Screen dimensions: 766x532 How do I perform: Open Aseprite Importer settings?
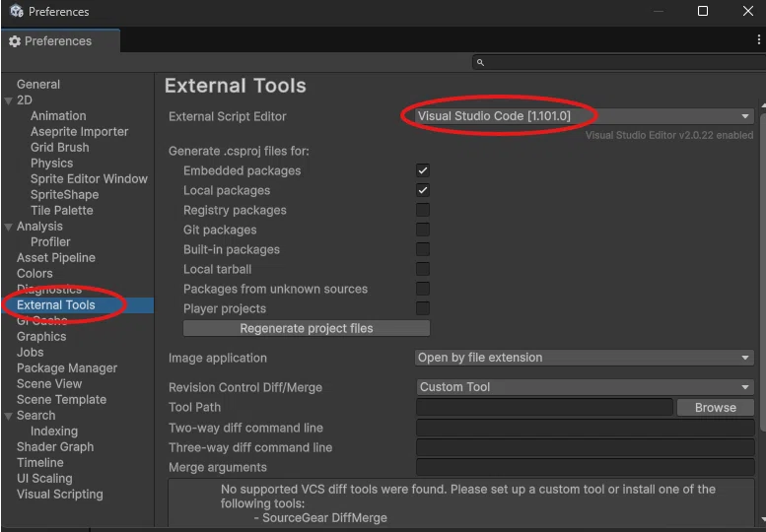[x=79, y=132]
